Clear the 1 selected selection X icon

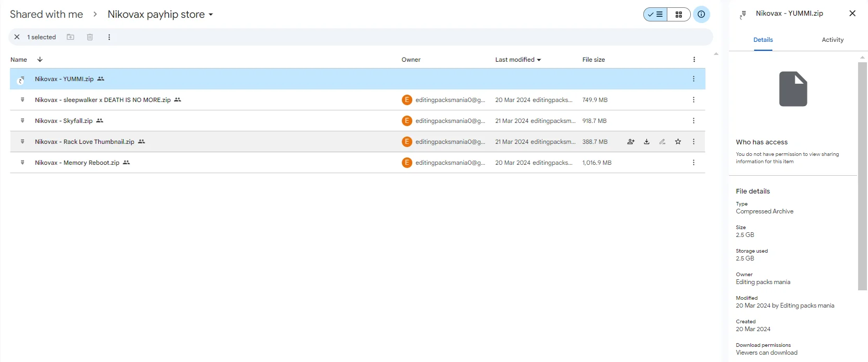[x=17, y=37]
